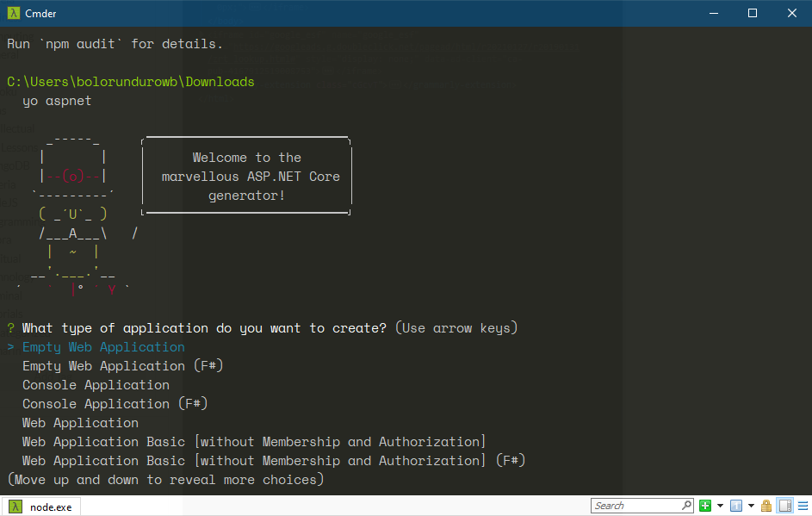The width and height of the screenshot is (812, 516).
Task: Maximize the Cmder window
Action: [x=753, y=13]
